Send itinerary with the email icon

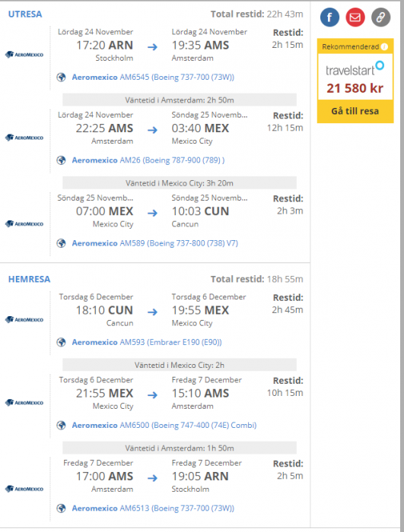point(355,17)
